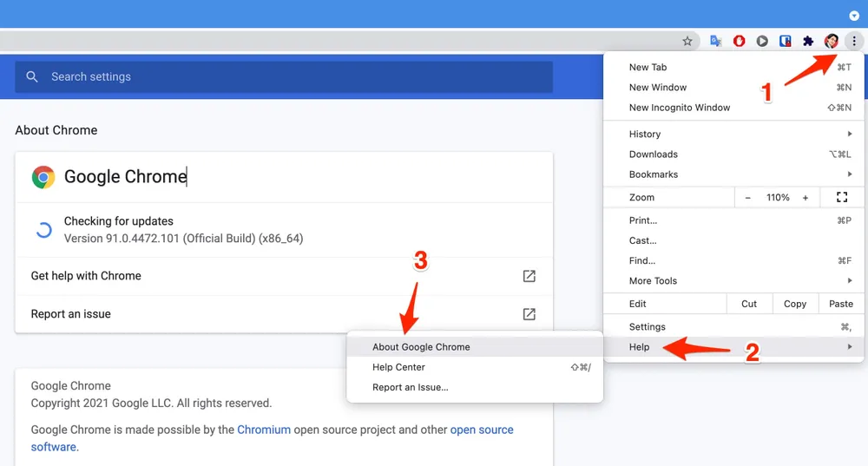Click the search magnifier icon in settings
This screenshot has height=466, width=868.
tap(32, 77)
